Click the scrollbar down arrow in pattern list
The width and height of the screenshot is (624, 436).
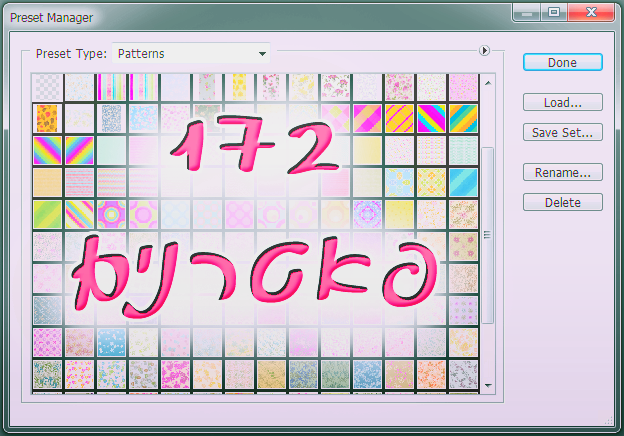click(488, 385)
